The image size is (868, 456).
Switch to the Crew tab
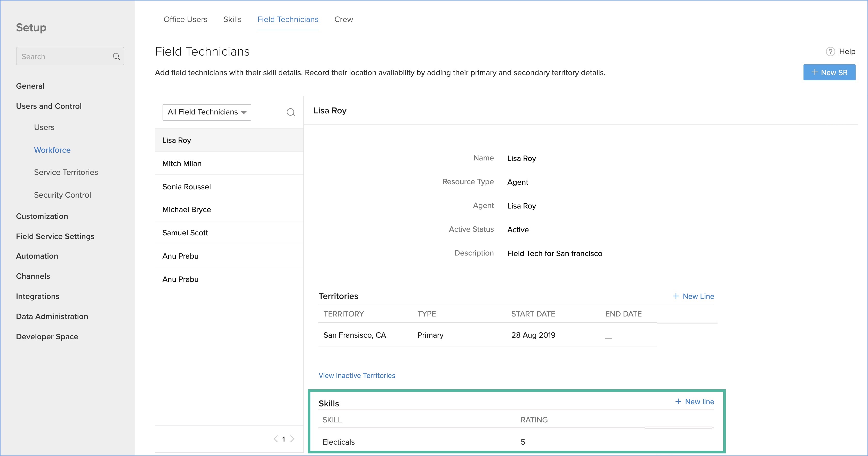click(x=343, y=20)
